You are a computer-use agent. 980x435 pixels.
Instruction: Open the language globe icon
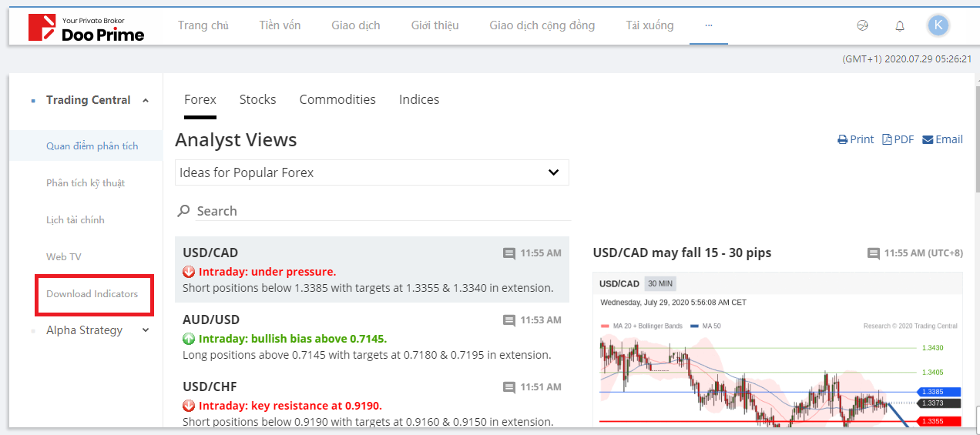click(862, 25)
